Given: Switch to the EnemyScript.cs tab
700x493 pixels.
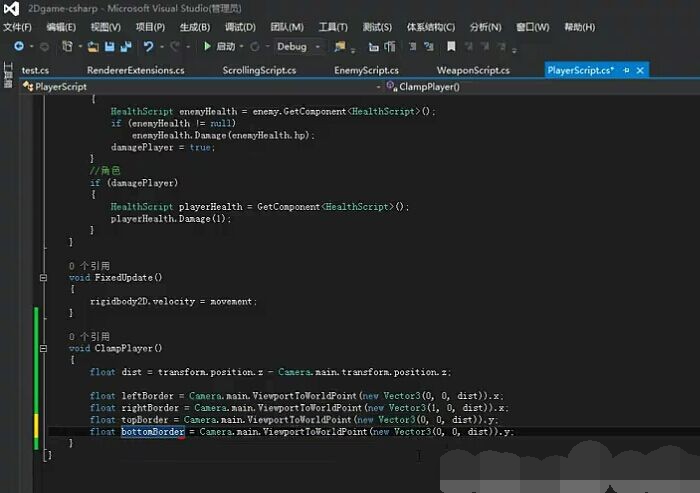Looking at the screenshot, I should click(x=366, y=70).
